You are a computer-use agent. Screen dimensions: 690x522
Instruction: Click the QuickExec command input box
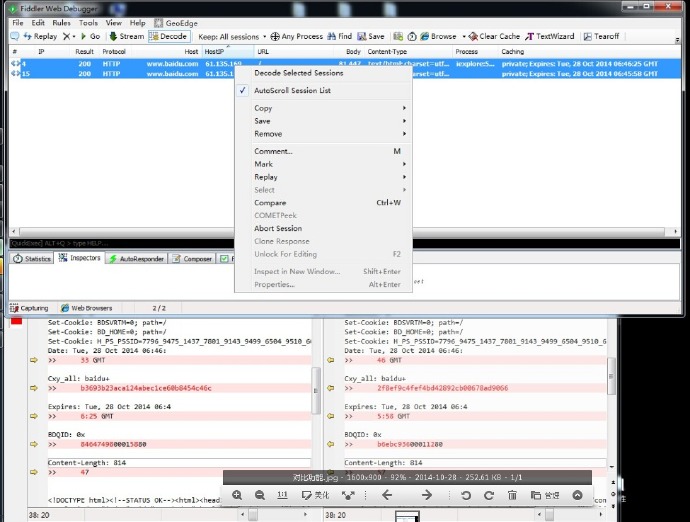pos(345,243)
